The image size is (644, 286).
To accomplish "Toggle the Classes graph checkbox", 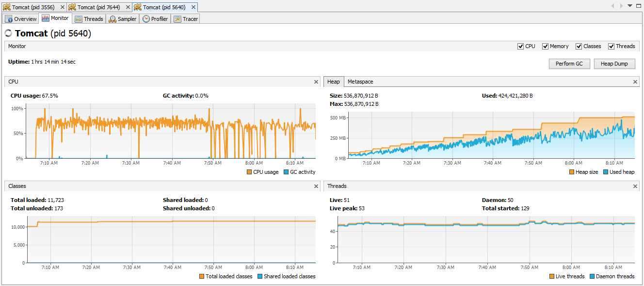I will (x=579, y=46).
